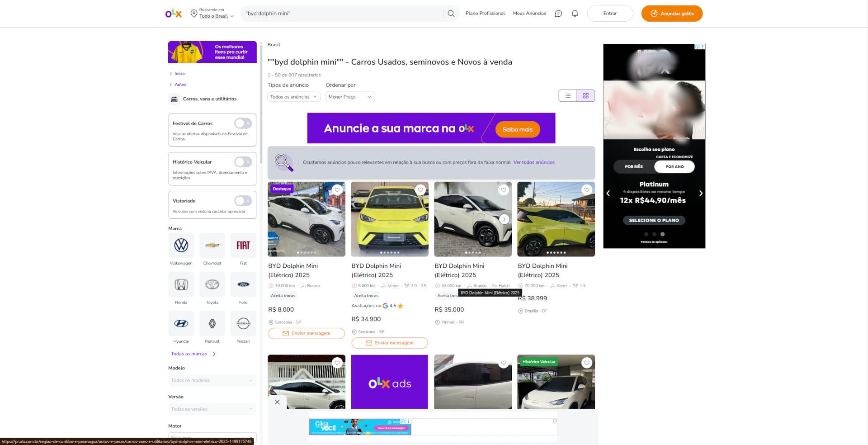Send message for R$ 34.900 listing
868x445 pixels.
coord(390,343)
